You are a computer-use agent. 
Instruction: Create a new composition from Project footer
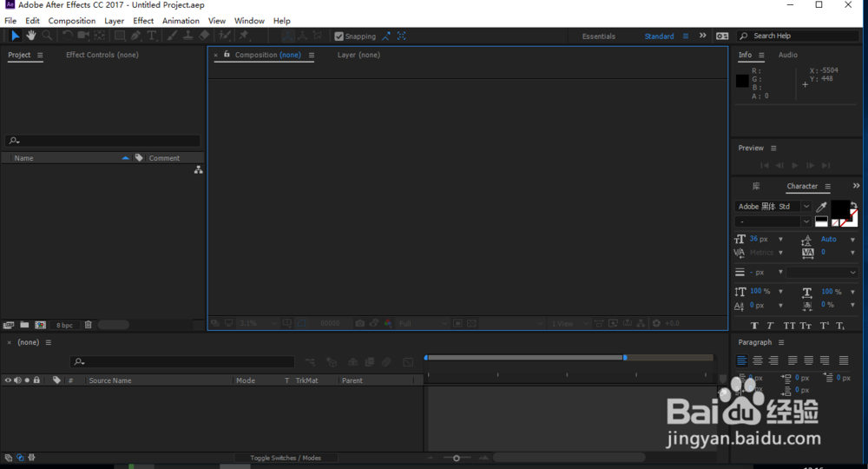click(x=41, y=325)
